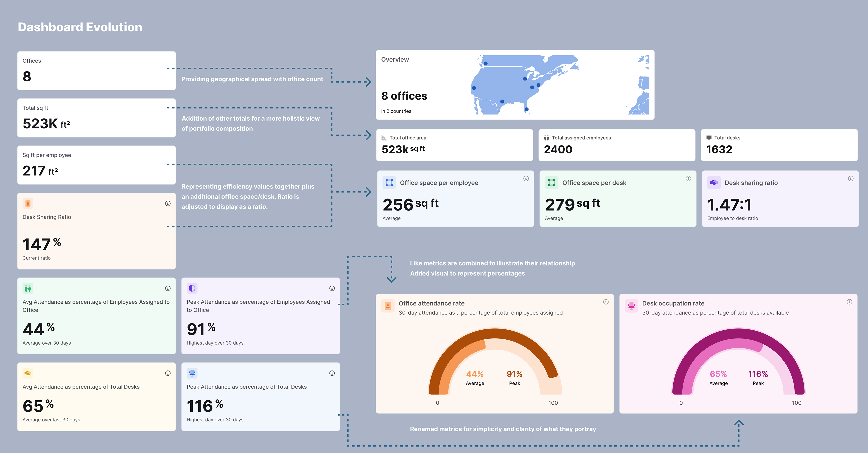
Task: Open info tooltip on Desk occupation rate card
Action: (x=849, y=302)
